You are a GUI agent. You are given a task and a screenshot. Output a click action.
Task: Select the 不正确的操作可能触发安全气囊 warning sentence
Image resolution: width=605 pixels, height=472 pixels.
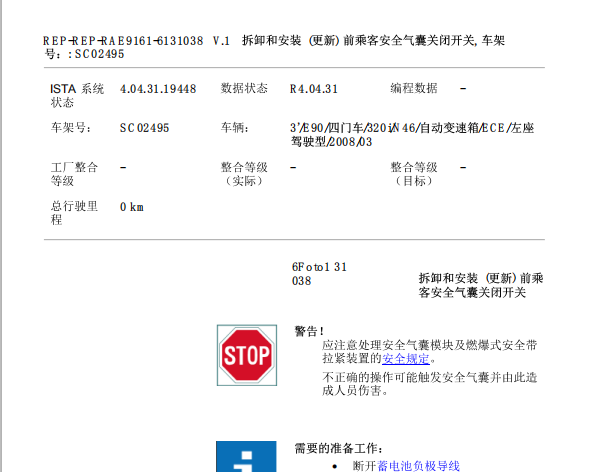[x=429, y=384]
